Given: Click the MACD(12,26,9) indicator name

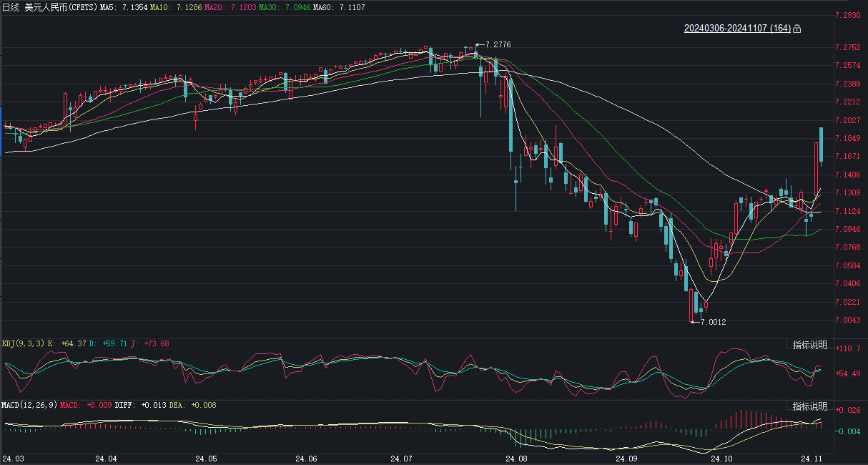Looking at the screenshot, I should tap(27, 405).
